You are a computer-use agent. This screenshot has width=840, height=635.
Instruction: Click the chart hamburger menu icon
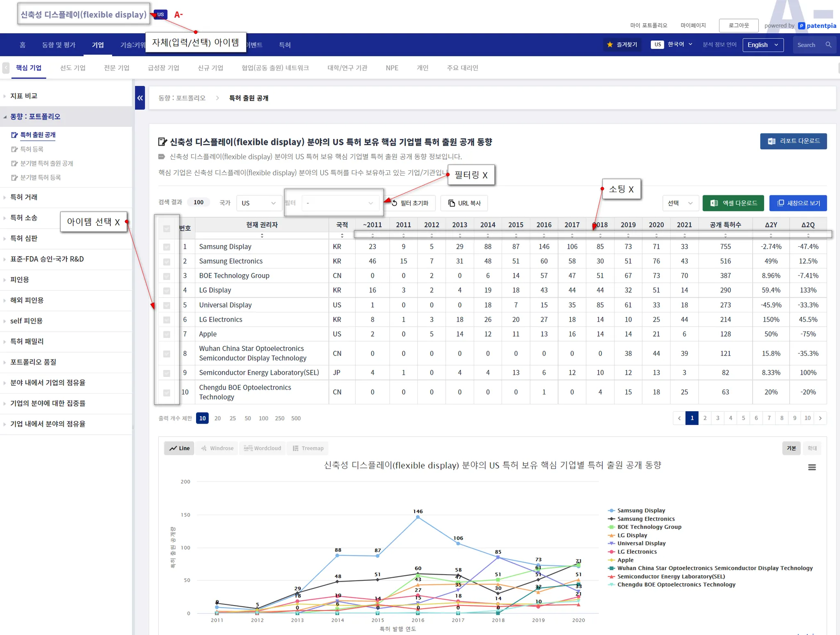(x=812, y=467)
